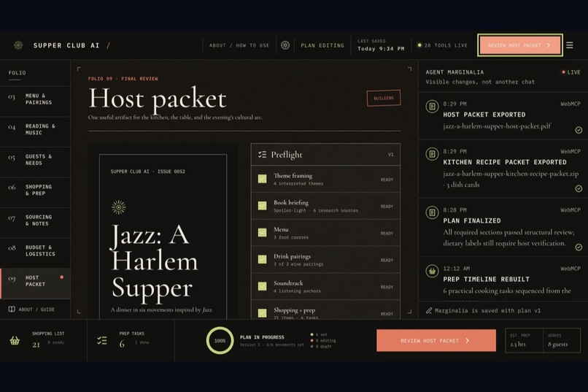Click the Prep Tasks count 6
Image resolution: width=588 pixels, height=392 pixels.
tap(122, 344)
